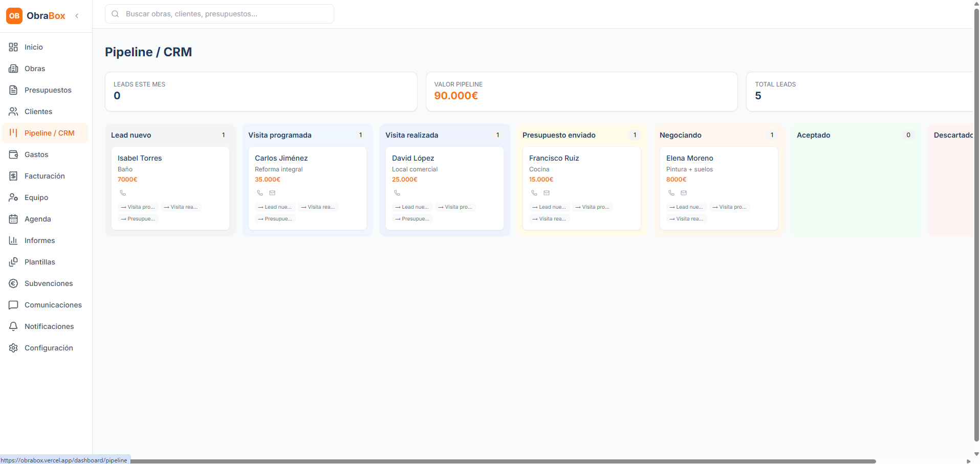Move Carlos Jiménez to Presupuesto enviado
Viewport: 980px width, 464px height.
(275, 219)
